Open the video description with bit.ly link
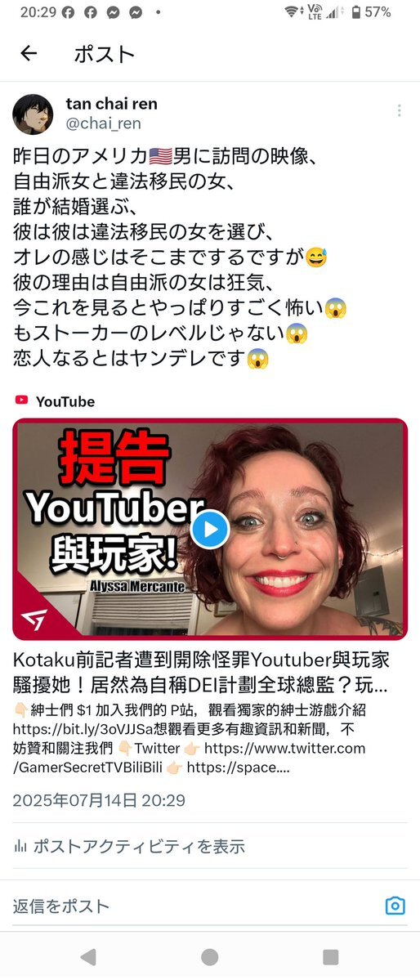Screen dimensions: 420x980 [190, 739]
